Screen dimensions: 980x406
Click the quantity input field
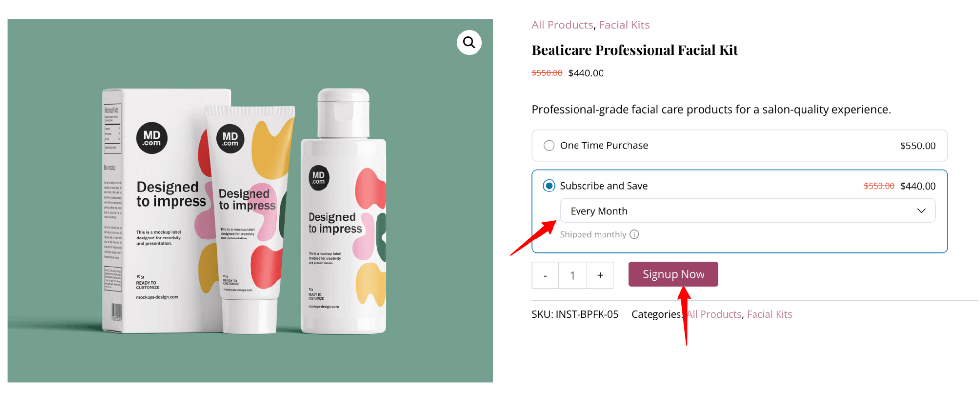point(572,275)
